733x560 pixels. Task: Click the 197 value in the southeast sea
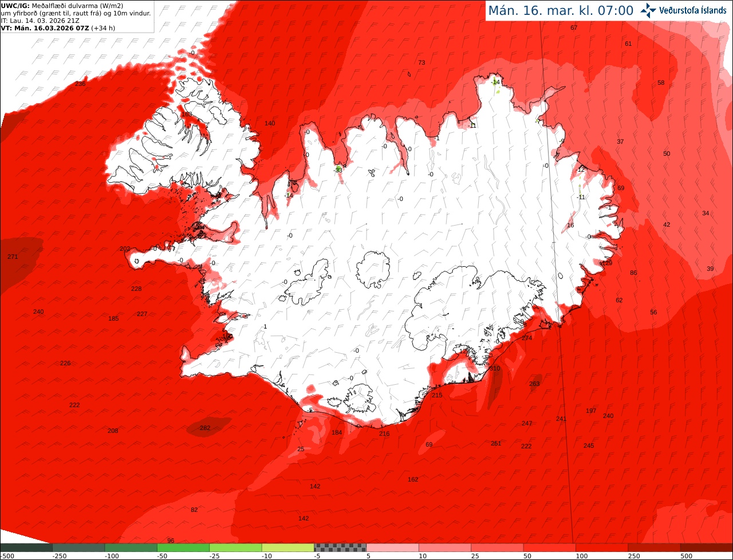pos(591,411)
